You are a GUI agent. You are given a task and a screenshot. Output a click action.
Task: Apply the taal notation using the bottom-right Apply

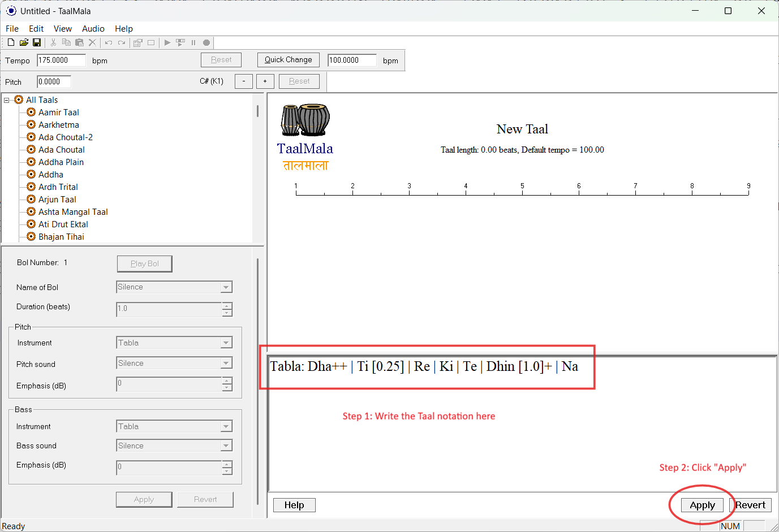click(703, 505)
